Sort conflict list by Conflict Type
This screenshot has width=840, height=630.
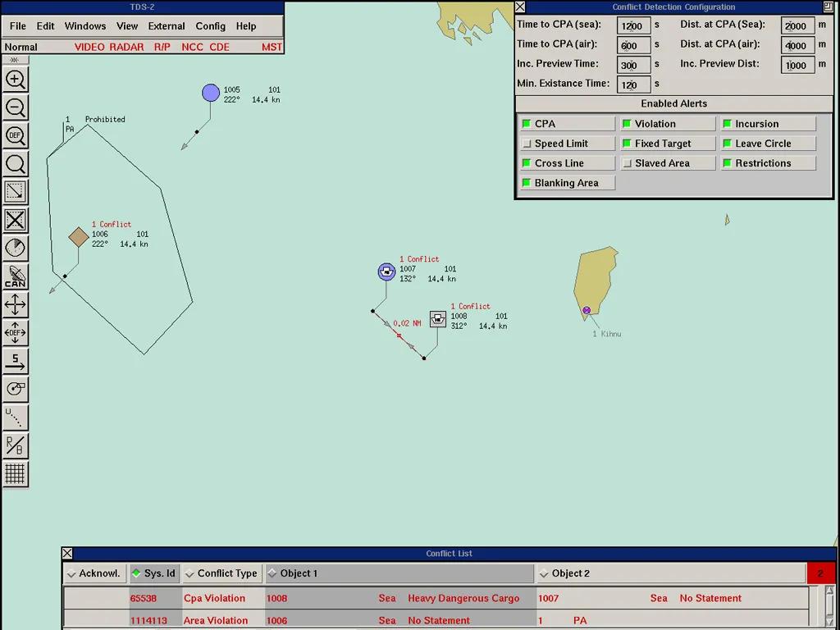221,573
